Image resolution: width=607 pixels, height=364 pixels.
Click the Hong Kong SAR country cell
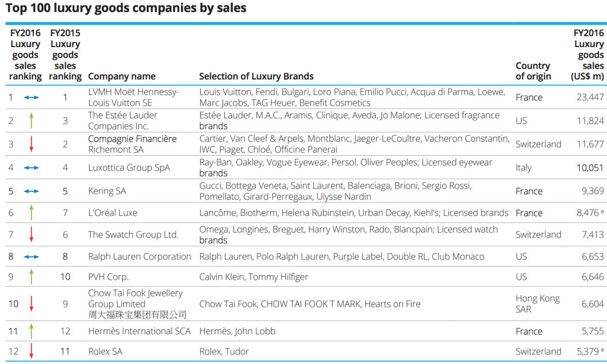[538, 303]
